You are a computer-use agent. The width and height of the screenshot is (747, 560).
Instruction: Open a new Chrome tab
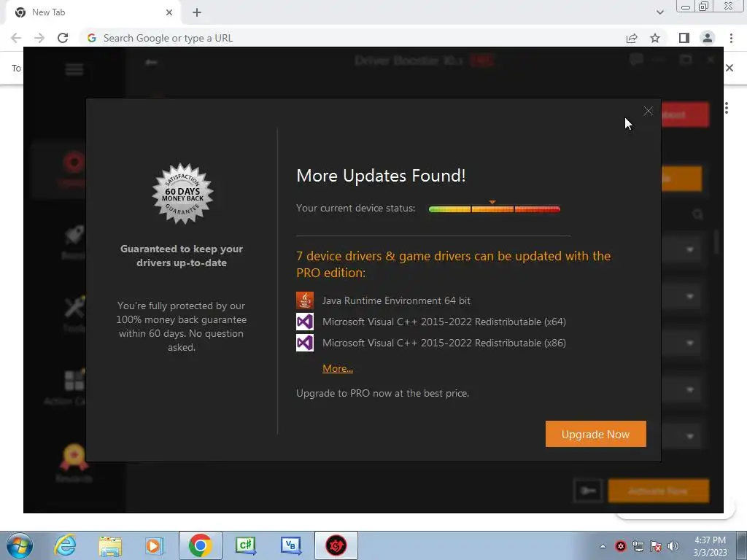[197, 12]
